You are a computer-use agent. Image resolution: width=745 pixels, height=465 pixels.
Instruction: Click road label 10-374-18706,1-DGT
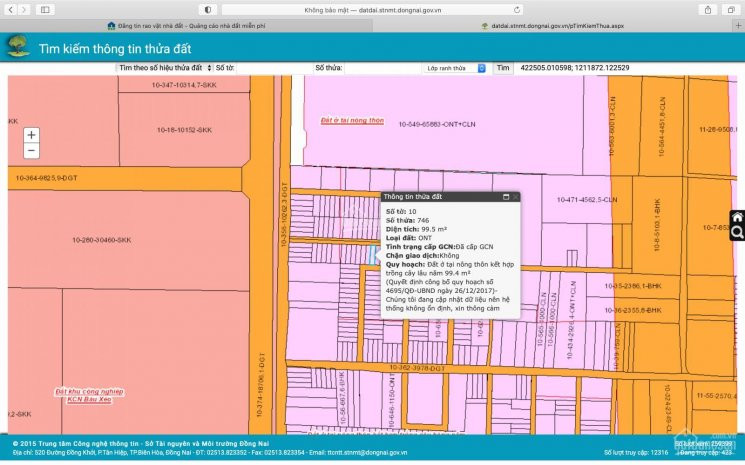point(260,385)
